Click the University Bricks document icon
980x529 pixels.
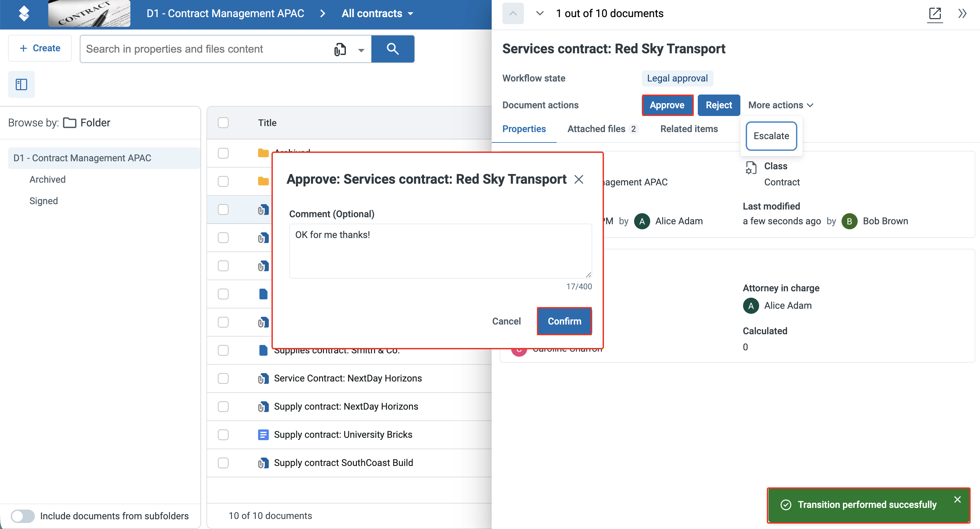coord(263,435)
